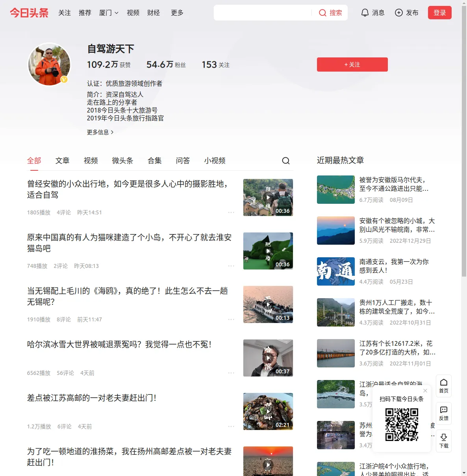The width and height of the screenshot is (467, 476).
Task: Open post 当无锡配上毛川的《海鸥》
Action: [128, 296]
